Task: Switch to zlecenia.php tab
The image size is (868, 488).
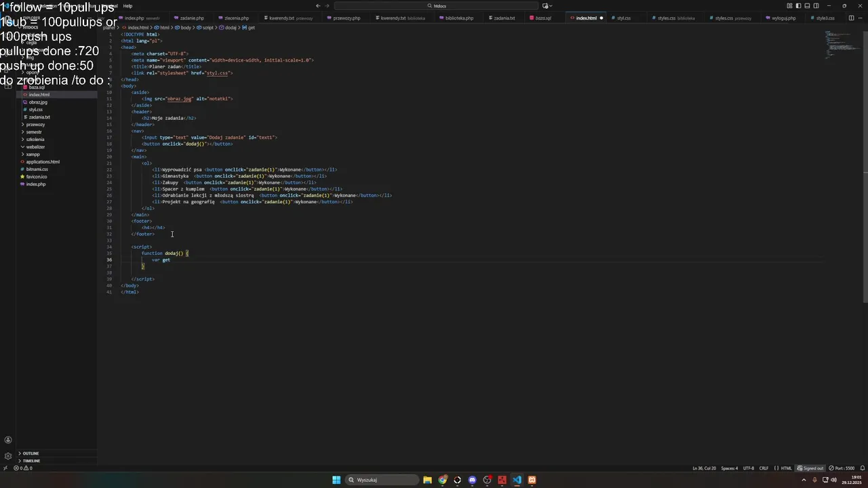Action: tap(237, 18)
